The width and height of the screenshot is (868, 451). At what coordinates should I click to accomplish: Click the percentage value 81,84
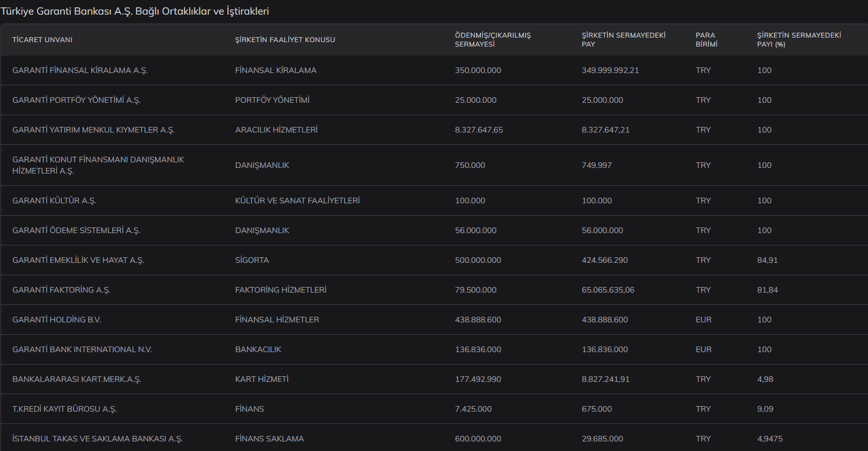click(768, 290)
